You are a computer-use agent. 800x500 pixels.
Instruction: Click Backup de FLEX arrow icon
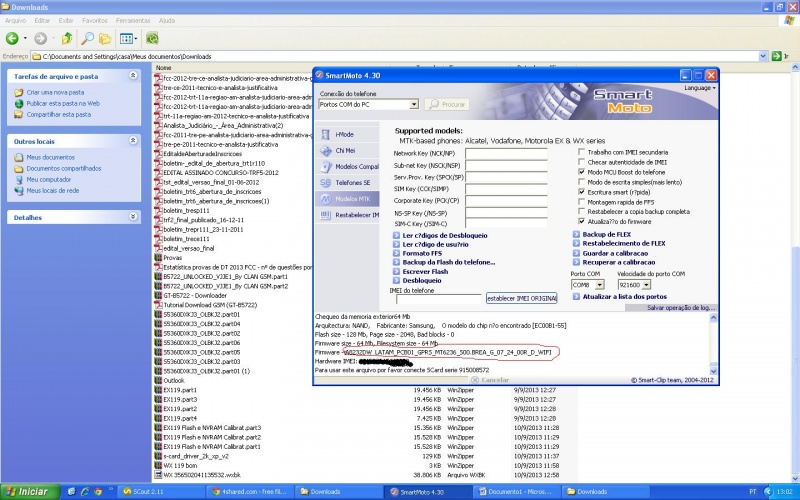click(576, 234)
